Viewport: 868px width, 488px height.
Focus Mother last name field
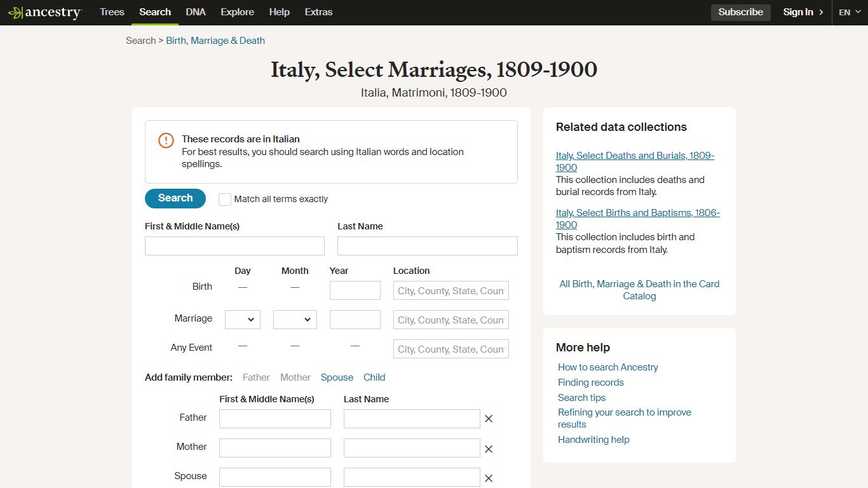412,448
